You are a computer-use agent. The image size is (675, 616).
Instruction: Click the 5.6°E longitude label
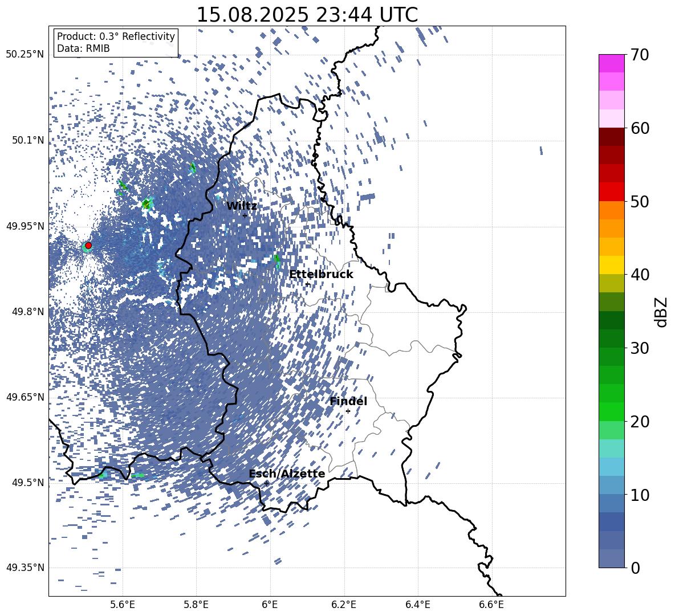point(123,605)
